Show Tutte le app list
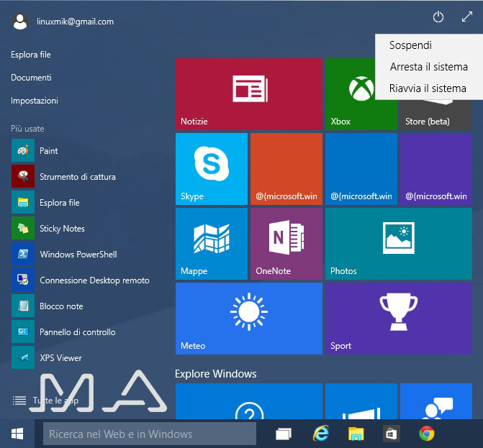This screenshot has height=448, width=483. [45, 401]
